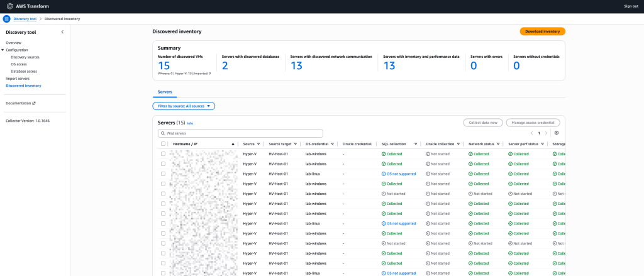
Task: Click the check icon in first row's Server perf status
Action: (510, 154)
